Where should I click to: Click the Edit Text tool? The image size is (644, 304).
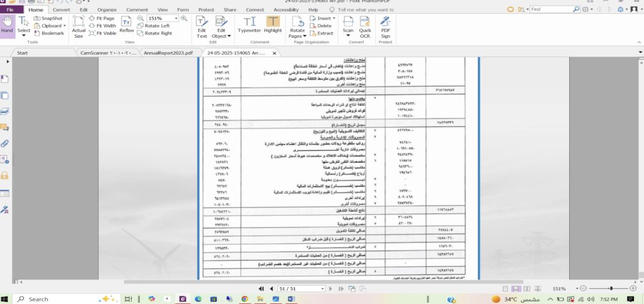click(202, 25)
